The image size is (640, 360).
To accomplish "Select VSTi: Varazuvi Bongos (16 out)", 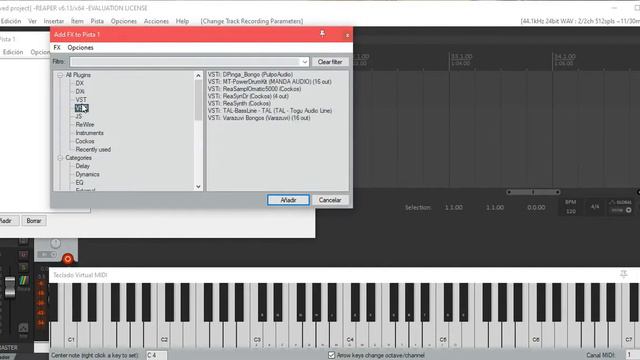I will [259, 118].
